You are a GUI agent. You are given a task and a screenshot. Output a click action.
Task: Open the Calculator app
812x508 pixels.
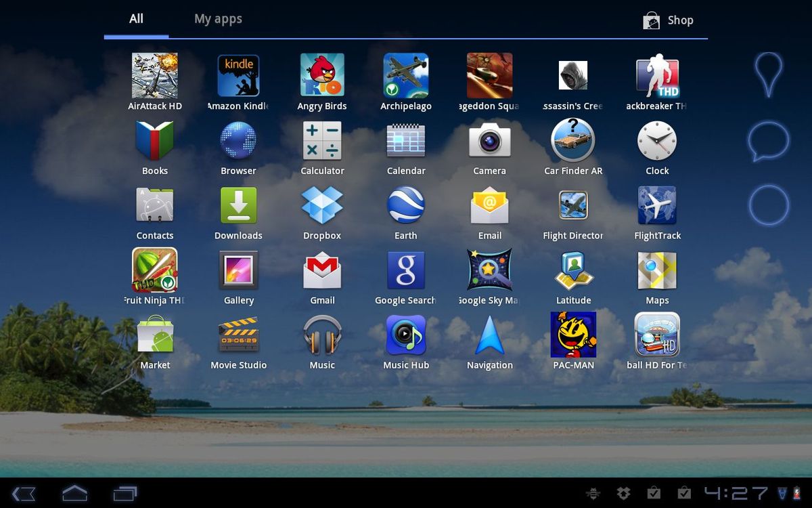(322, 140)
